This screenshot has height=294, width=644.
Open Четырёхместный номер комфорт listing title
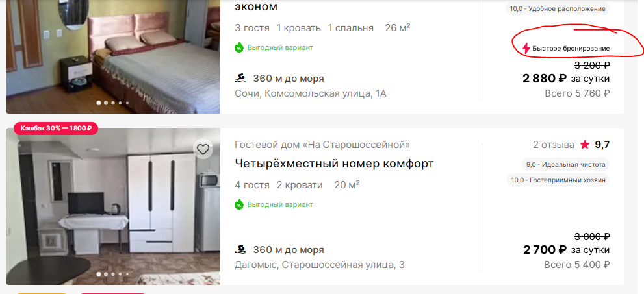334,164
